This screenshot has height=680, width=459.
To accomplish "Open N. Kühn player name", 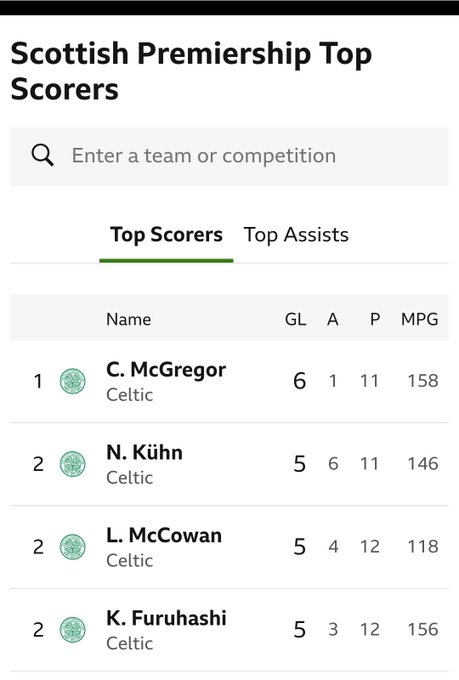I will (144, 452).
